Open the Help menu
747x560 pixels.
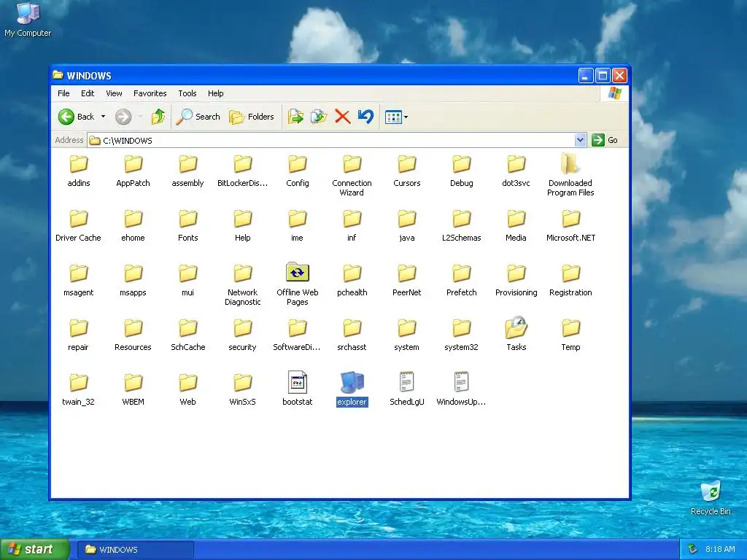click(x=215, y=93)
